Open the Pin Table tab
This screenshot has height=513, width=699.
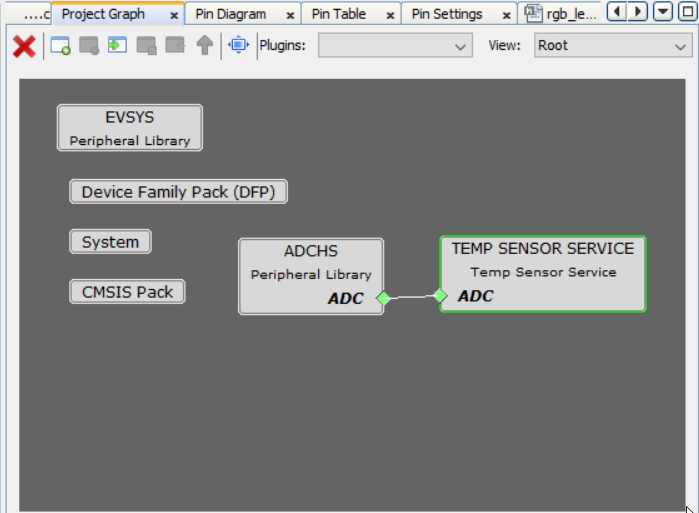point(339,14)
